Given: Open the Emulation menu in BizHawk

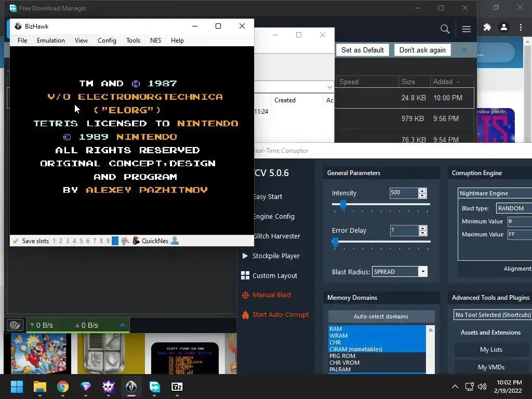Looking at the screenshot, I should coord(51,41).
